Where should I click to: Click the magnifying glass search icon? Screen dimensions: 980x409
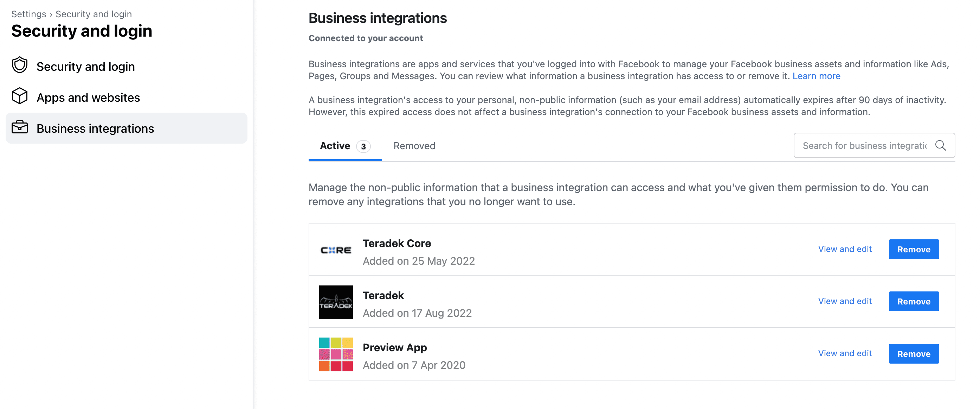click(x=941, y=145)
